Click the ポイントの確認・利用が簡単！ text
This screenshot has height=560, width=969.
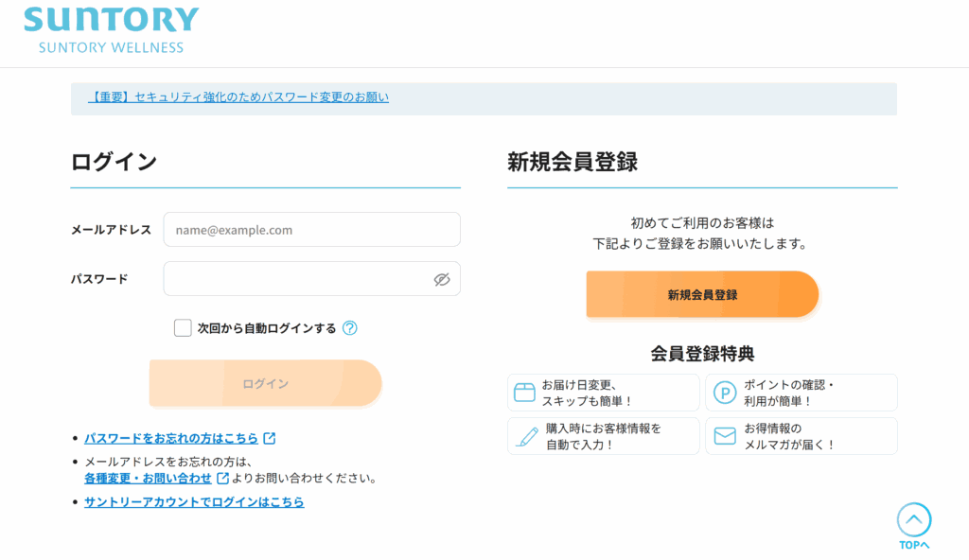789,394
